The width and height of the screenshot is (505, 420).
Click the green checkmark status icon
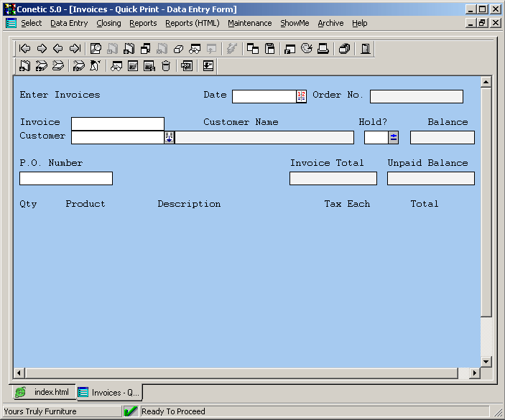coord(130,411)
